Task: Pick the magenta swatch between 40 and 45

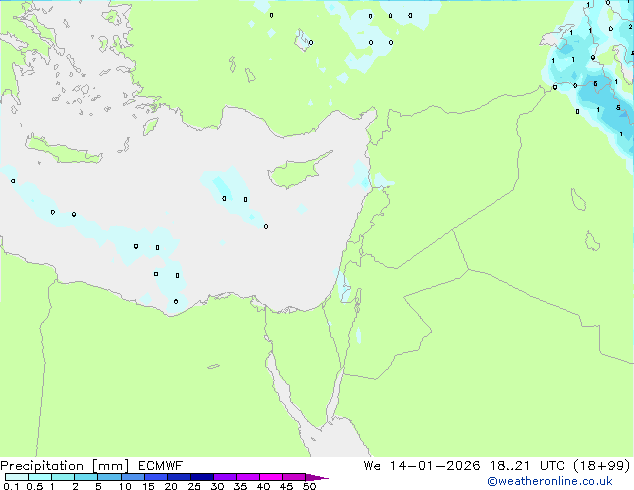Action: pos(271,477)
